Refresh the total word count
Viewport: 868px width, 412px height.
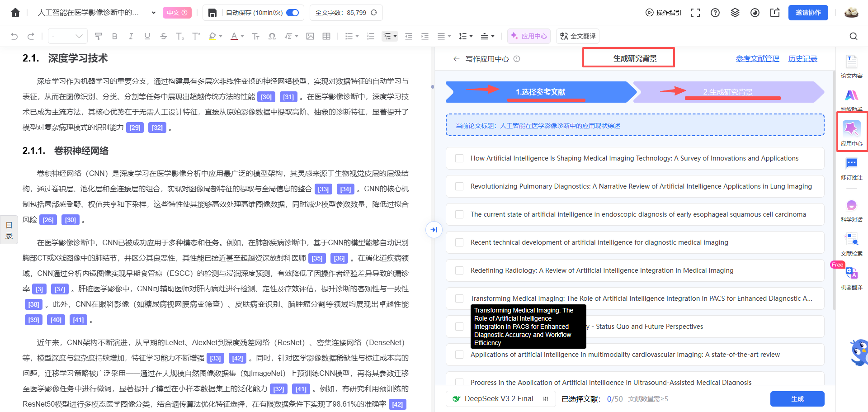click(x=373, y=13)
